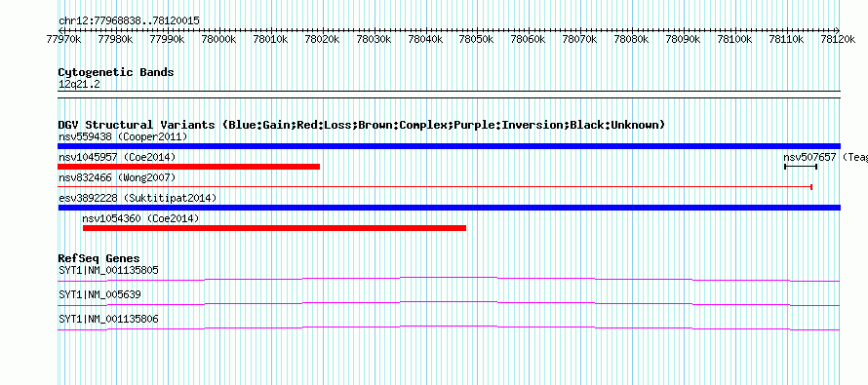The image size is (868, 385).
Task: Click the 77980k ruler tick label
Action: click(115, 39)
